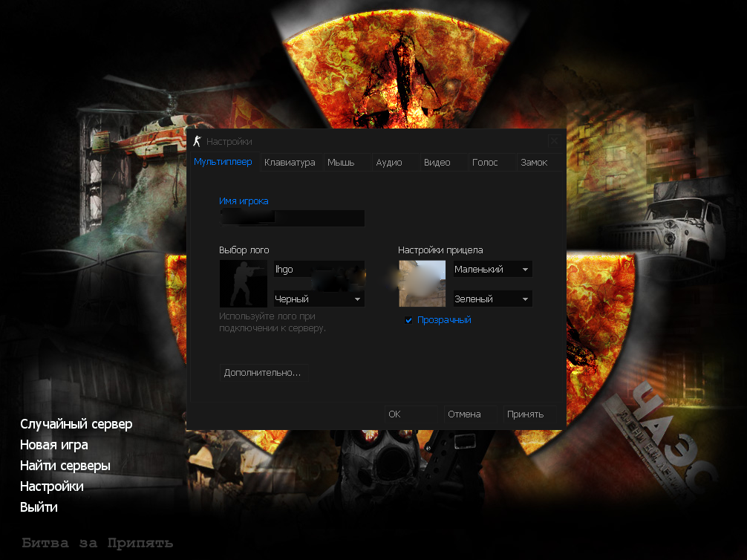Click the Имя игрока text field
747x560 pixels.
coord(292,218)
